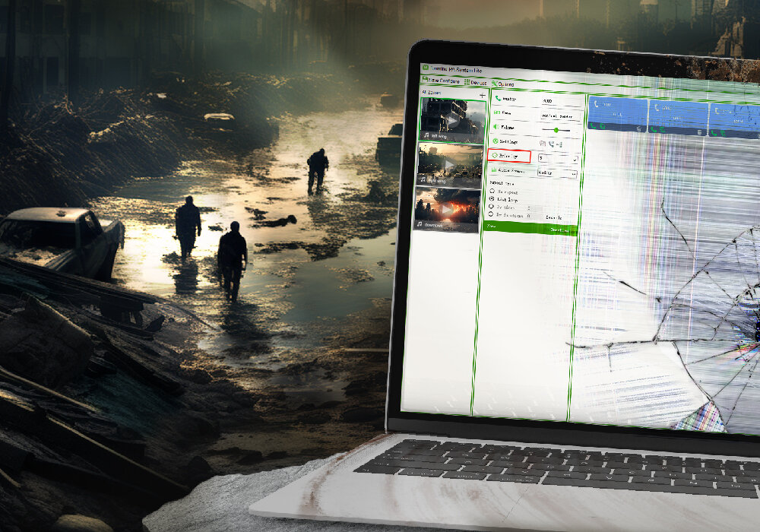
Task: Click the number input field showing 8000
Action: 561,101
